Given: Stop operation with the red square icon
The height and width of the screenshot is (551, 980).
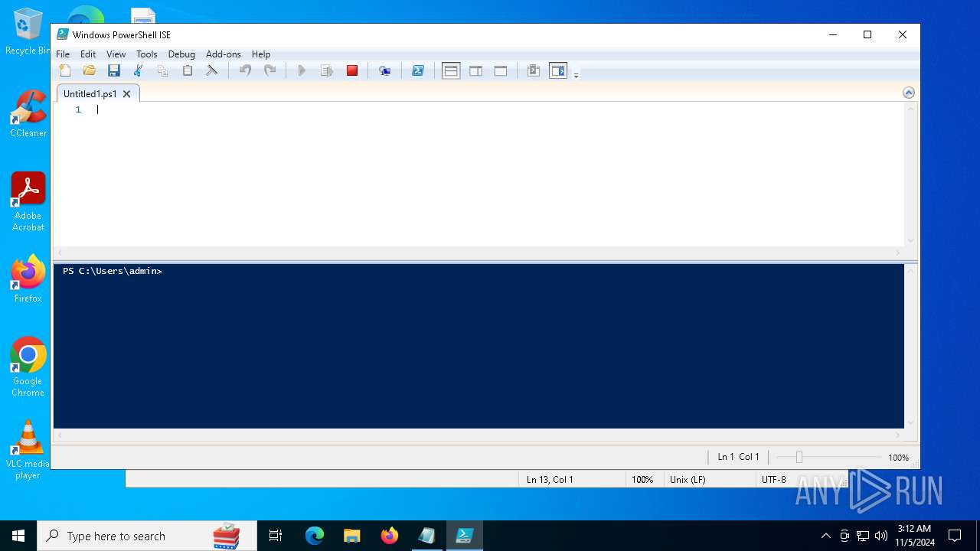Looking at the screenshot, I should 352,71.
